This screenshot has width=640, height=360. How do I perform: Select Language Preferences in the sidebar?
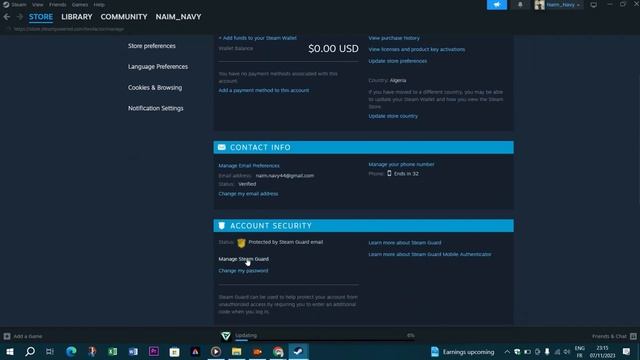coord(158,67)
